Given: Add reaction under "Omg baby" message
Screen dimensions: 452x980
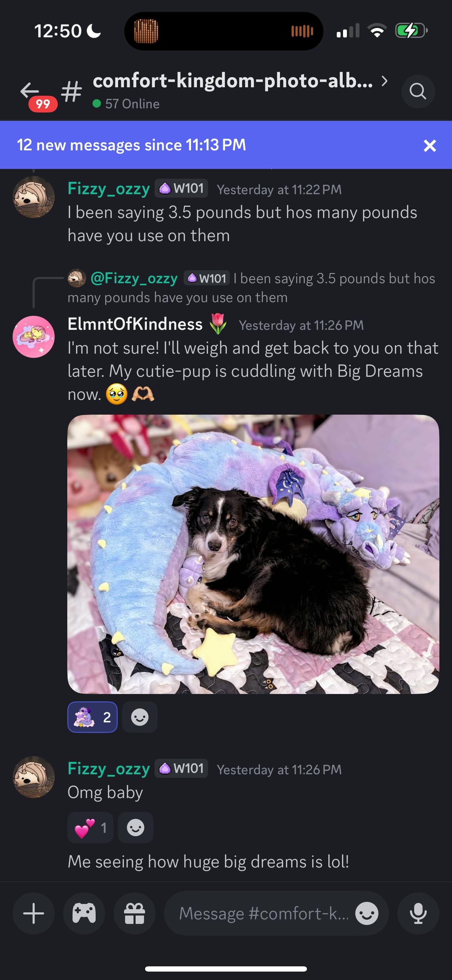Looking at the screenshot, I should tap(136, 828).
